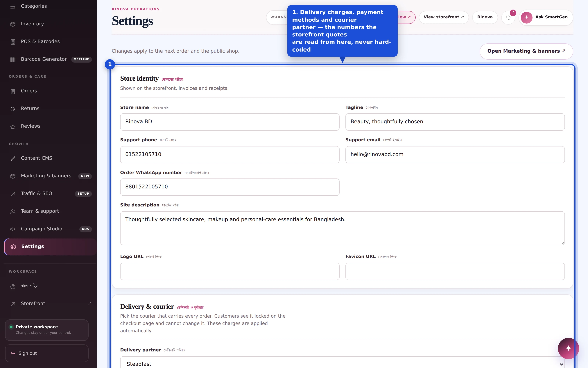Click the empty Logo URL field
The height and width of the screenshot is (368, 588).
(x=230, y=271)
